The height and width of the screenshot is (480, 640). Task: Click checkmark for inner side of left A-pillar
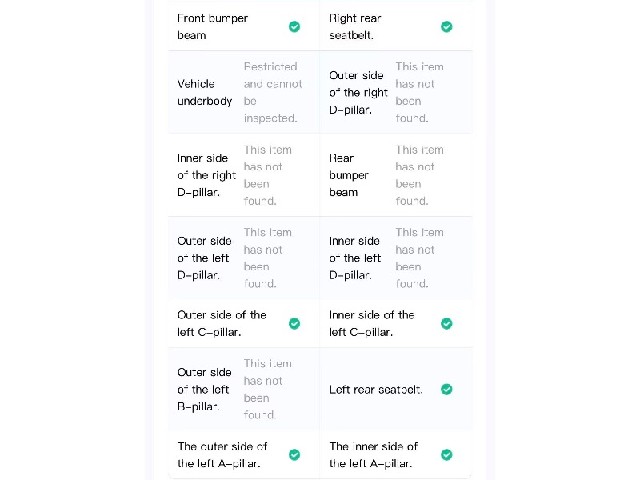click(447, 455)
